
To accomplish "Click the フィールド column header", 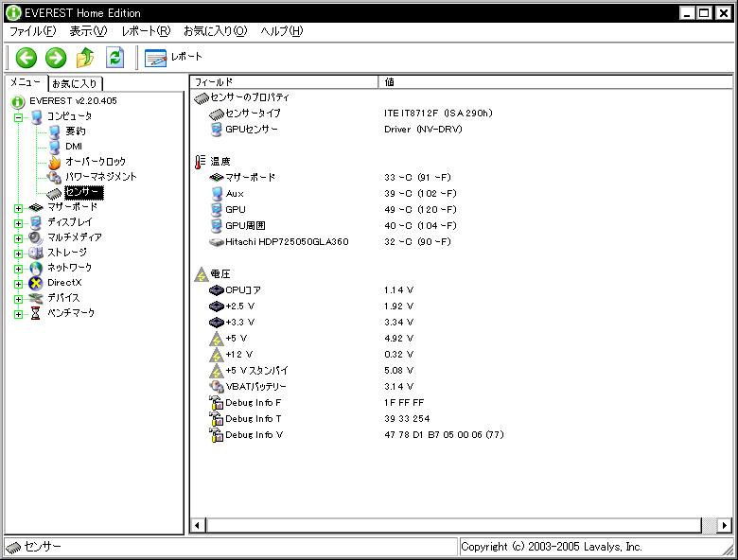I will [284, 82].
